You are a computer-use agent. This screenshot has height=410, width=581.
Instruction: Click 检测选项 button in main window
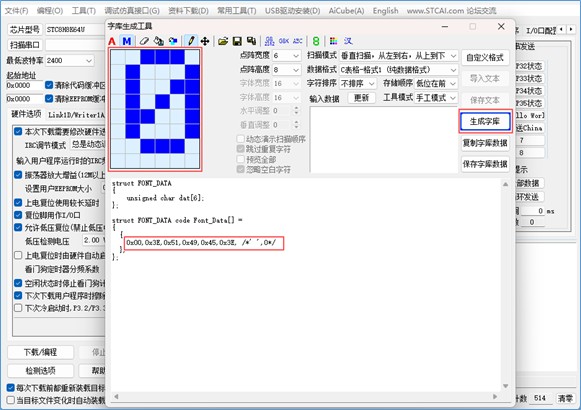(40, 370)
